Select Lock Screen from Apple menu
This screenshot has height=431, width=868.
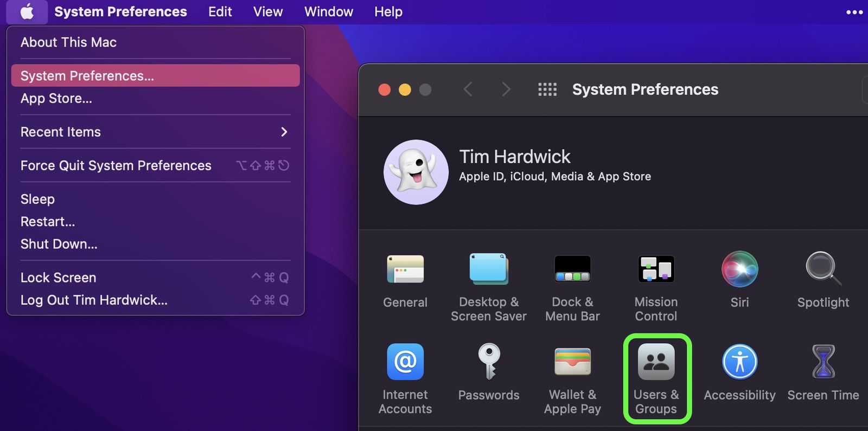59,278
